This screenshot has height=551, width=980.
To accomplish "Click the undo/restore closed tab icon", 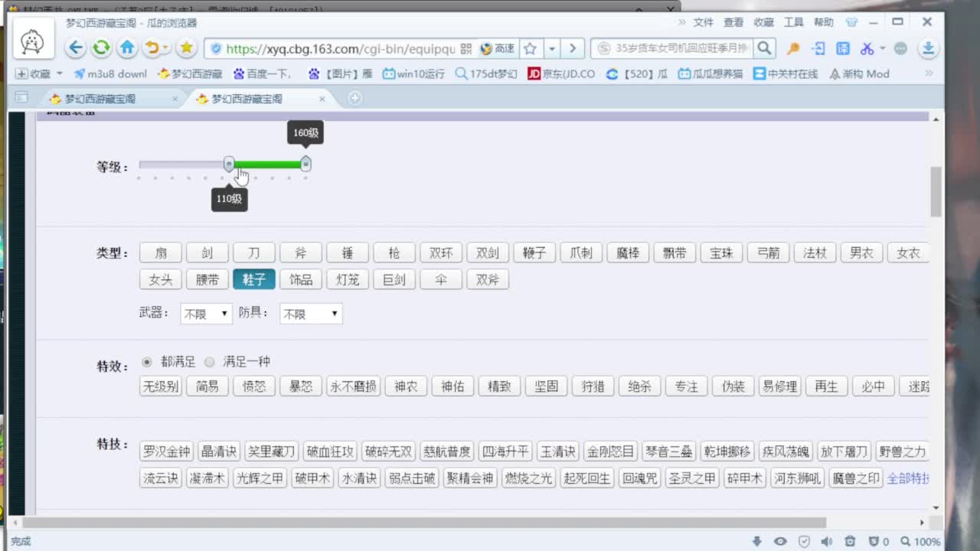I will pos(152,48).
